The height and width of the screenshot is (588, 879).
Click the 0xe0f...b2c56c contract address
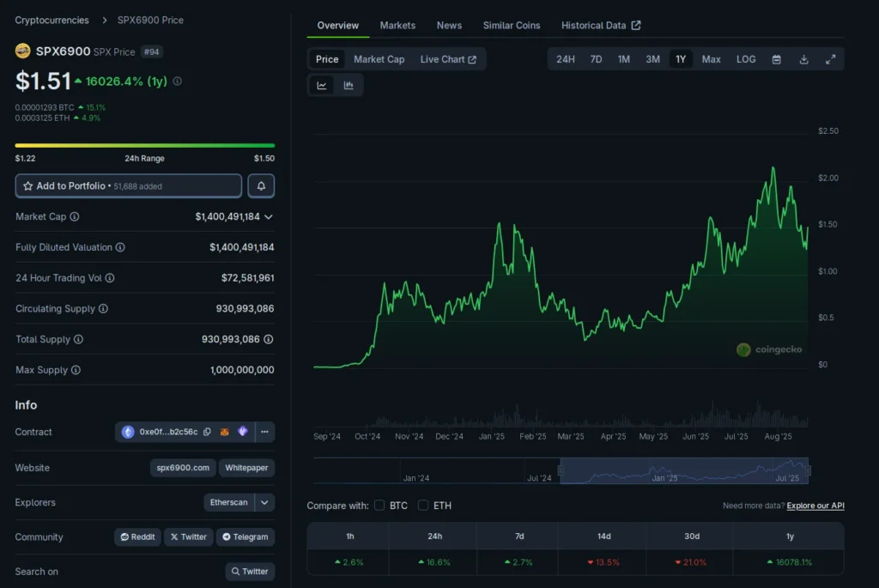click(x=168, y=432)
